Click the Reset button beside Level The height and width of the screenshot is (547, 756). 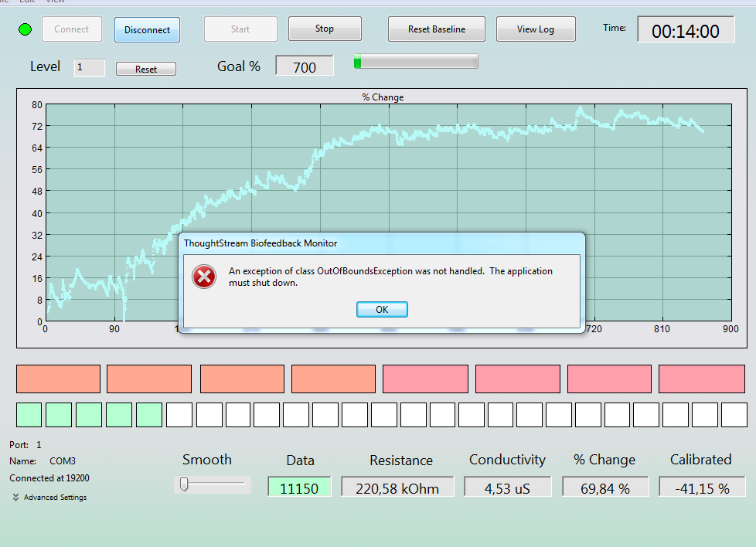[x=146, y=69]
